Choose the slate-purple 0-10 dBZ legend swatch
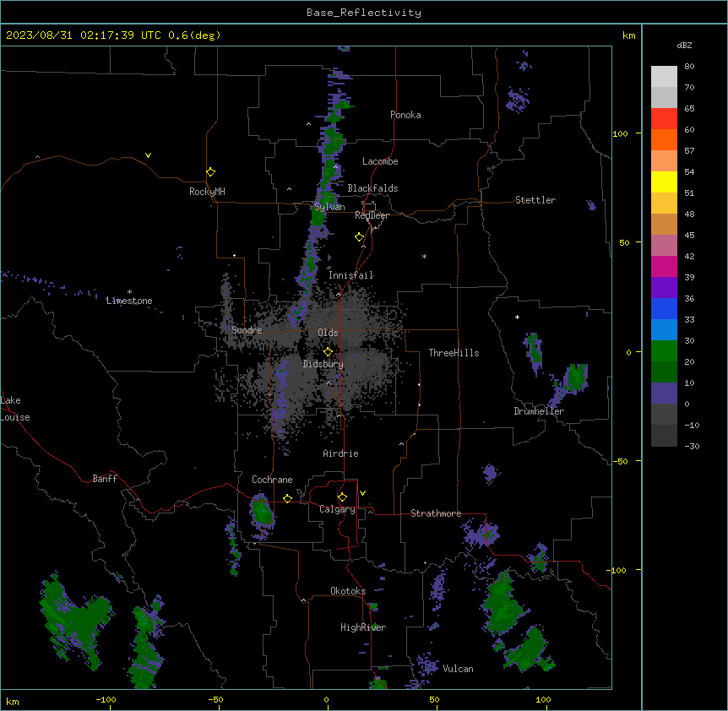 click(664, 393)
